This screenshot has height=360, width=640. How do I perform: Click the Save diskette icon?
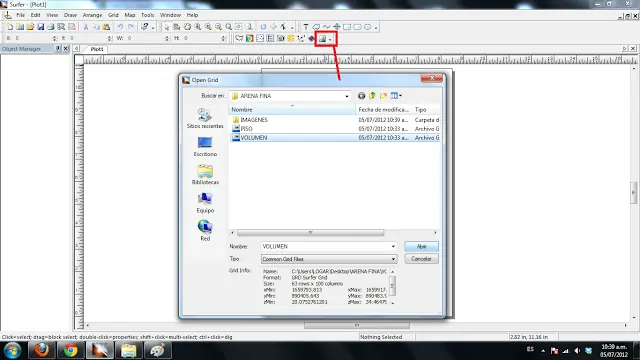[x=40, y=27]
